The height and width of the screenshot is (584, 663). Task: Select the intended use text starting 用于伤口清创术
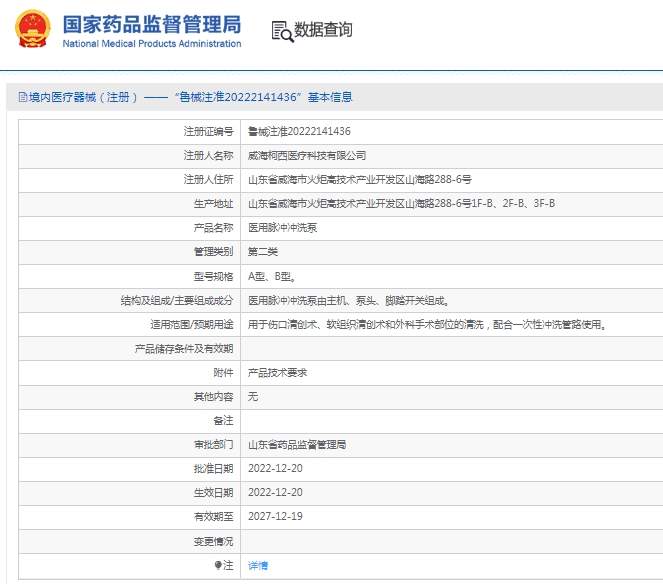[427, 325]
